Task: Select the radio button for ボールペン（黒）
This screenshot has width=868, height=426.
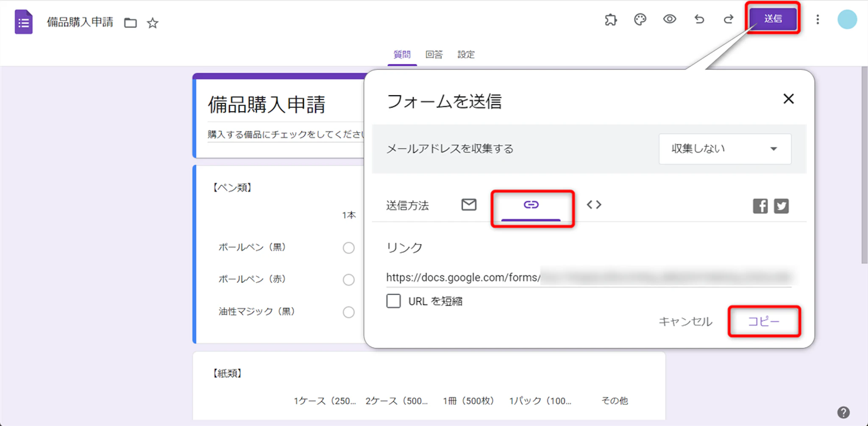Action: coord(348,248)
